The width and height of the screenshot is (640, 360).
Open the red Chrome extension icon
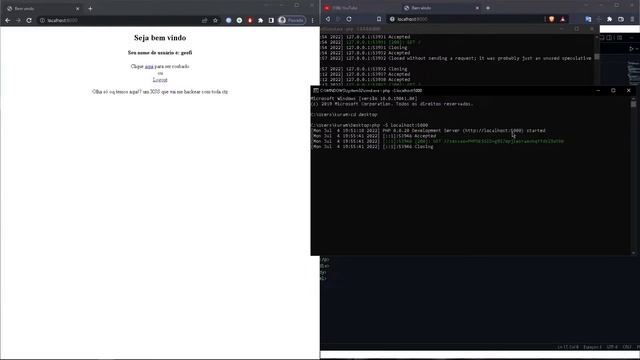(250, 20)
